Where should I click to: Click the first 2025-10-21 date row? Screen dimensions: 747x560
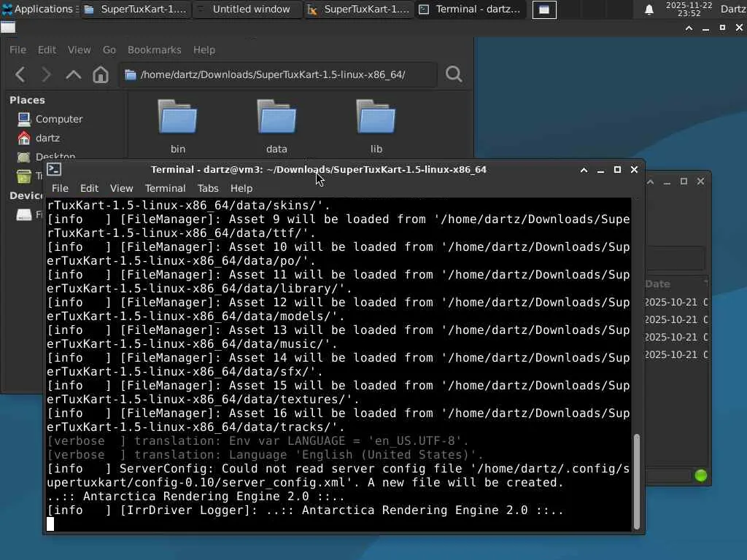coord(676,303)
